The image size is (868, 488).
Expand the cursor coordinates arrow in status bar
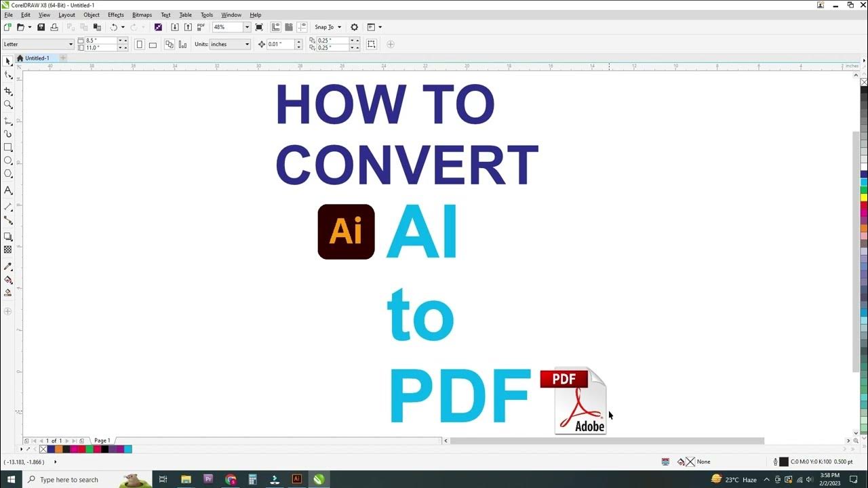tap(55, 462)
